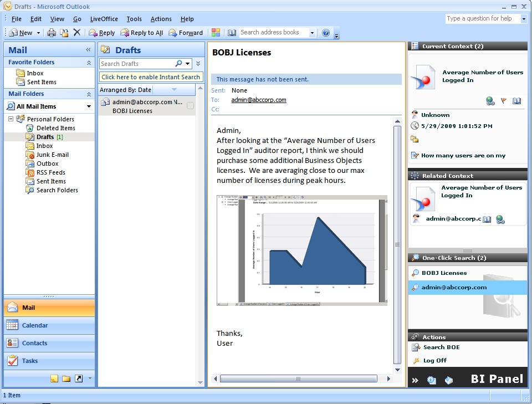Click globe icon under Current Context report
Image resolution: width=532 pixels, height=404 pixels.
(x=490, y=101)
